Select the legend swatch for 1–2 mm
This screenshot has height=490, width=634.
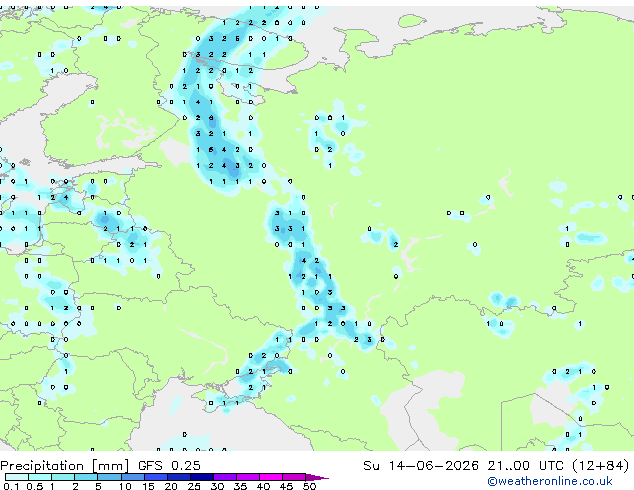[63, 477]
